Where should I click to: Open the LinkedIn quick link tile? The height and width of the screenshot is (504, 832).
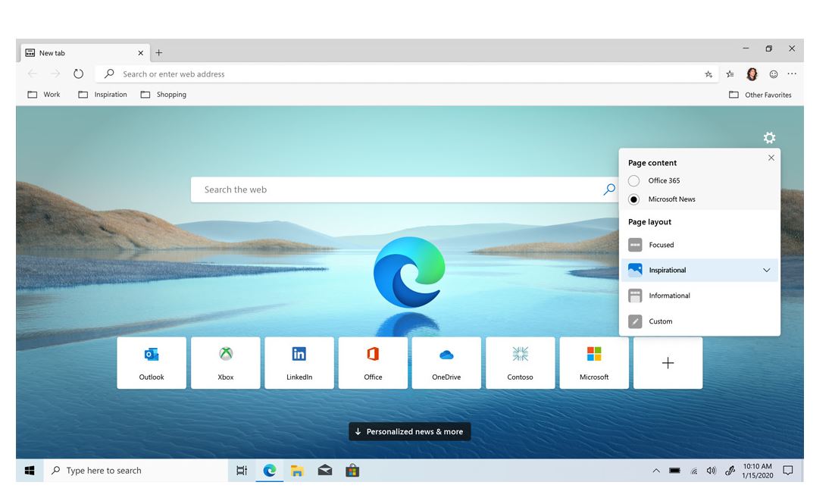pyautogui.click(x=299, y=363)
